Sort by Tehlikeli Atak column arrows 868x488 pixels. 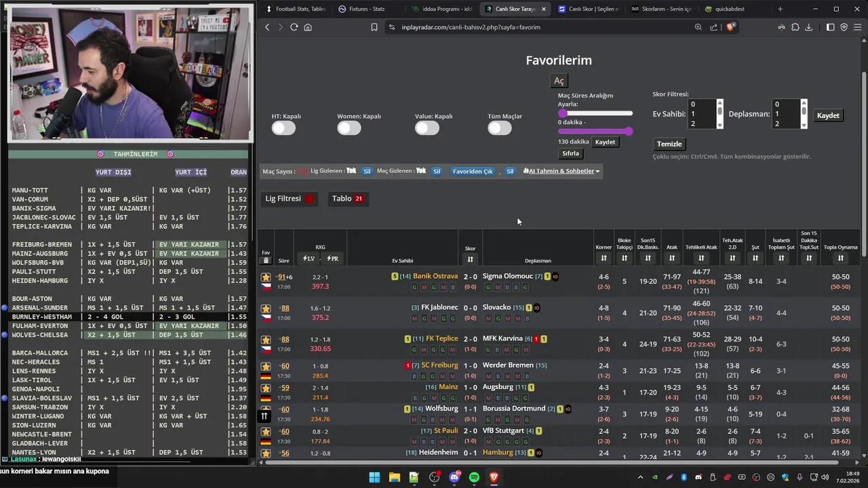(x=701, y=258)
